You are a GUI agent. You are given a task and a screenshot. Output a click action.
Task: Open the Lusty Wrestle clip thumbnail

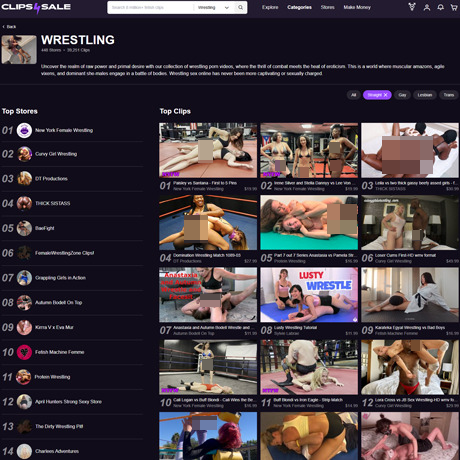pos(309,295)
